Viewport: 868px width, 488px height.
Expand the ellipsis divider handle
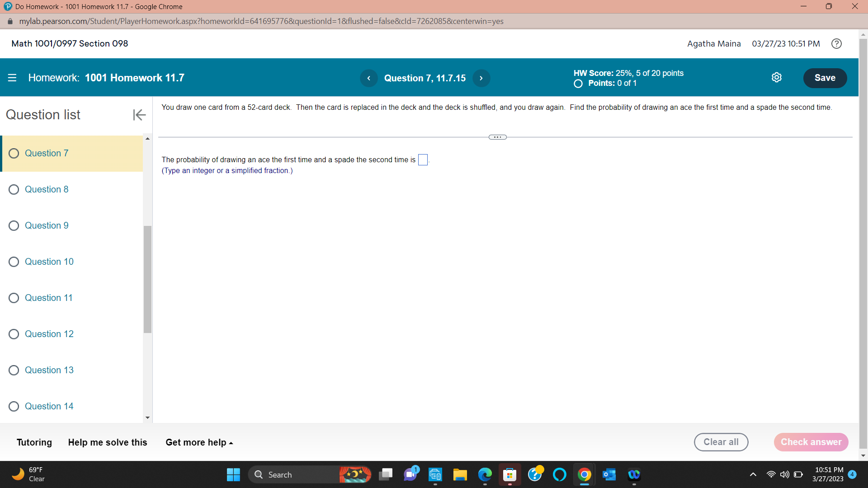(x=497, y=137)
